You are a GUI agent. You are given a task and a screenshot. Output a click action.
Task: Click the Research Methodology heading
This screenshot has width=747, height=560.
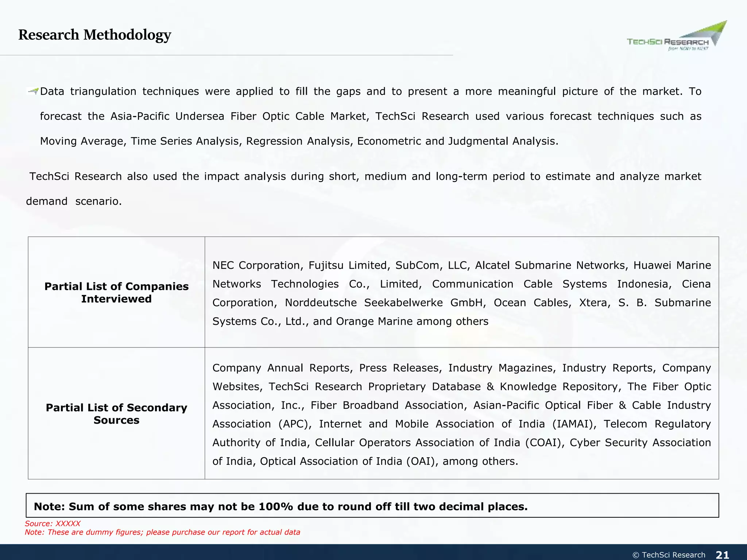94,35
